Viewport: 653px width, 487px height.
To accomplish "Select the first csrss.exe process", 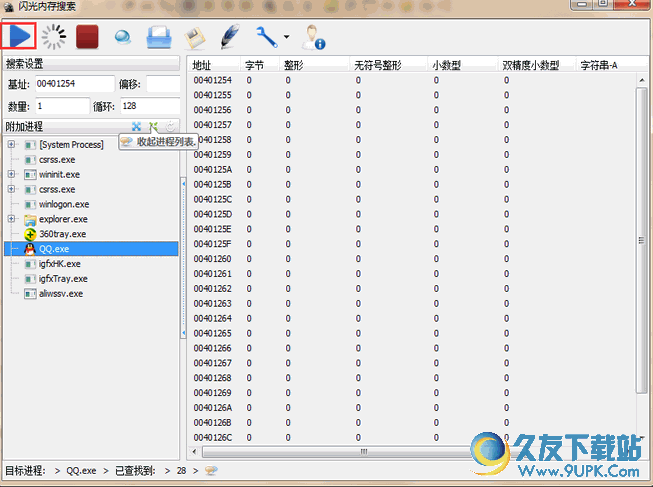I will click(57, 160).
